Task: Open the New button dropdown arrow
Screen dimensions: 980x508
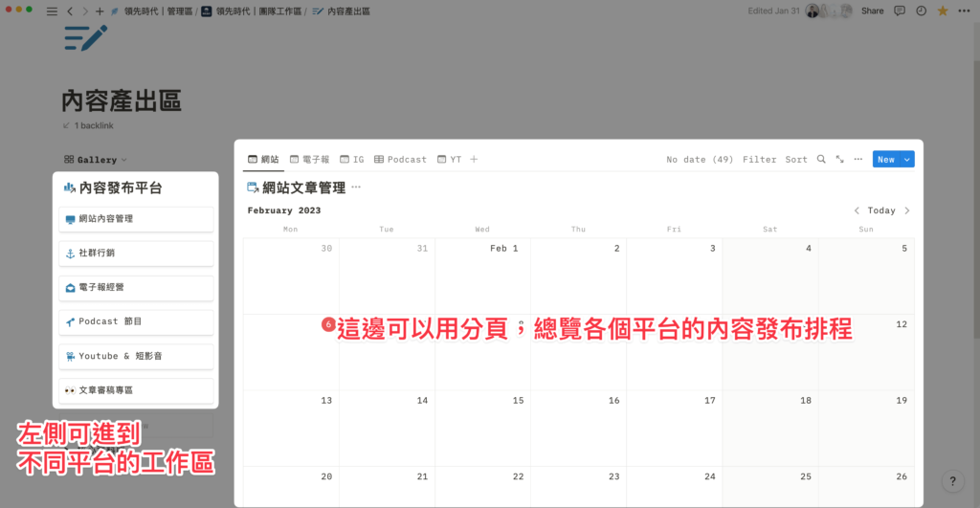Action: tap(907, 160)
